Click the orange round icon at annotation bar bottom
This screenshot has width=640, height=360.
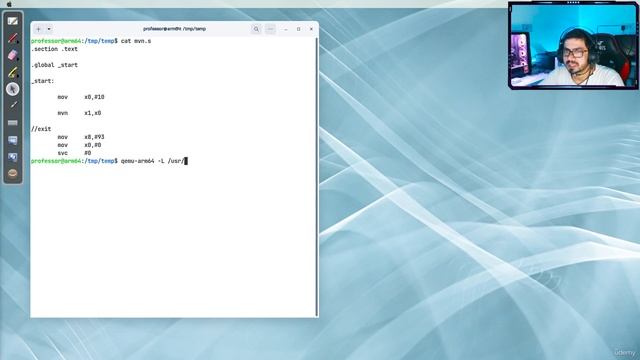(13, 173)
